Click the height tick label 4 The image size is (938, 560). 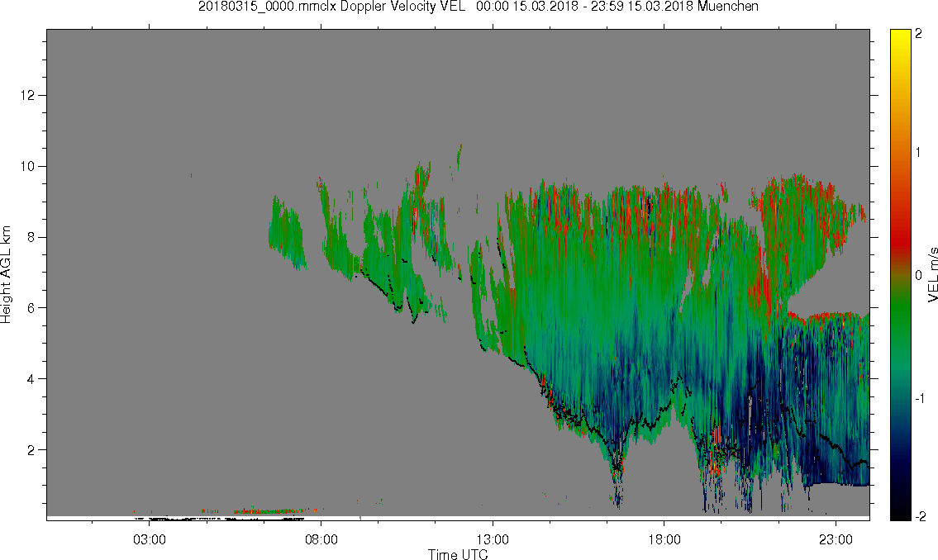point(31,379)
